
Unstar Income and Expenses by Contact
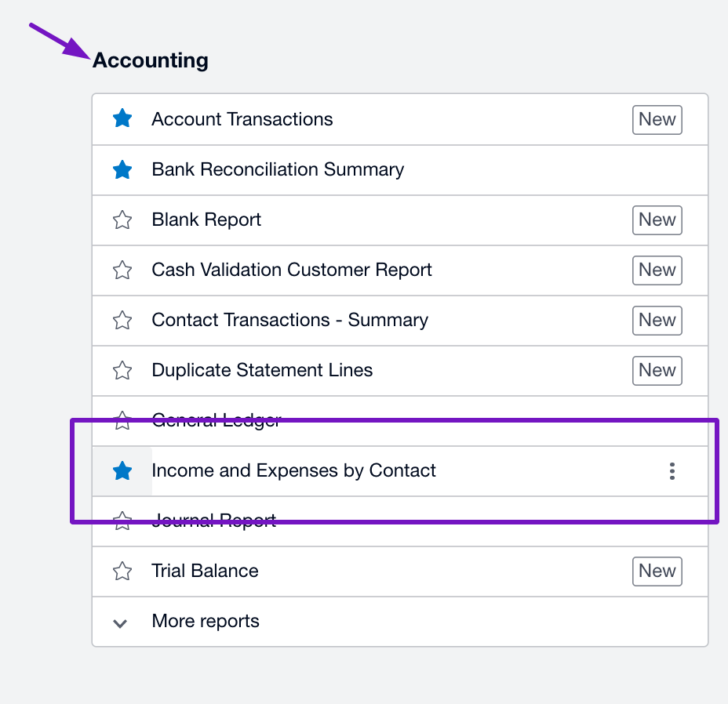(122, 470)
